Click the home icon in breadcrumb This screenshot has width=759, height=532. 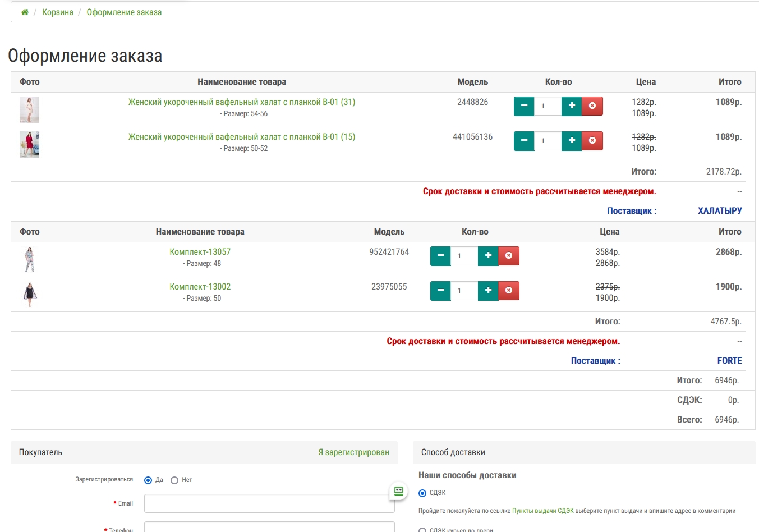[25, 12]
